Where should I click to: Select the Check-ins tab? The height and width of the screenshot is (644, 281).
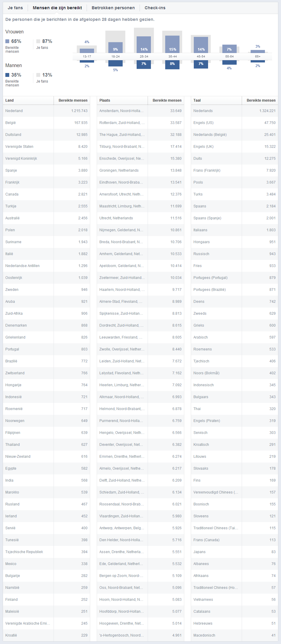(155, 8)
